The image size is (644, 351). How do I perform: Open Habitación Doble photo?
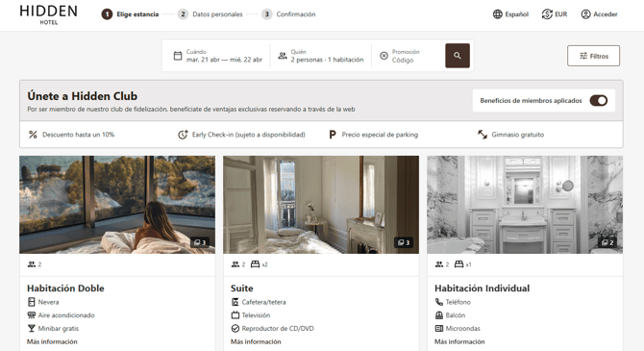point(117,205)
